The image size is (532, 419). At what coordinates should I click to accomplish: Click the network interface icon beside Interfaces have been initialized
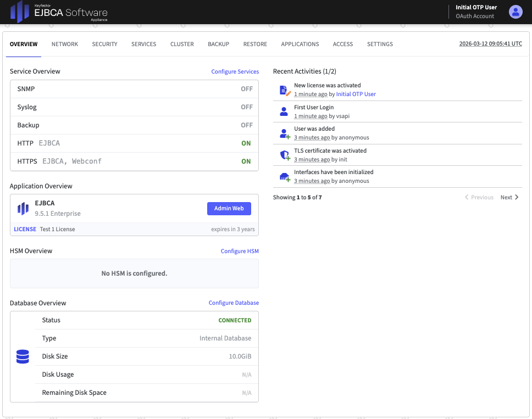click(285, 177)
